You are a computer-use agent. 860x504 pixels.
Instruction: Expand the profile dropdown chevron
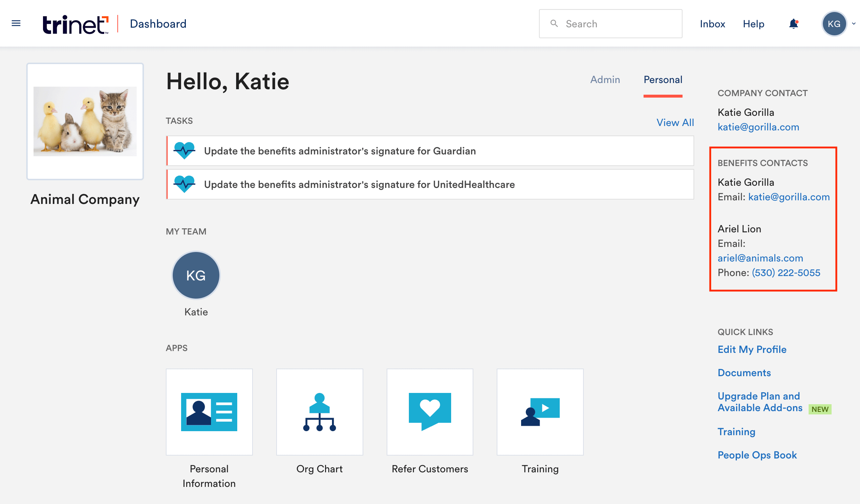coord(854,24)
